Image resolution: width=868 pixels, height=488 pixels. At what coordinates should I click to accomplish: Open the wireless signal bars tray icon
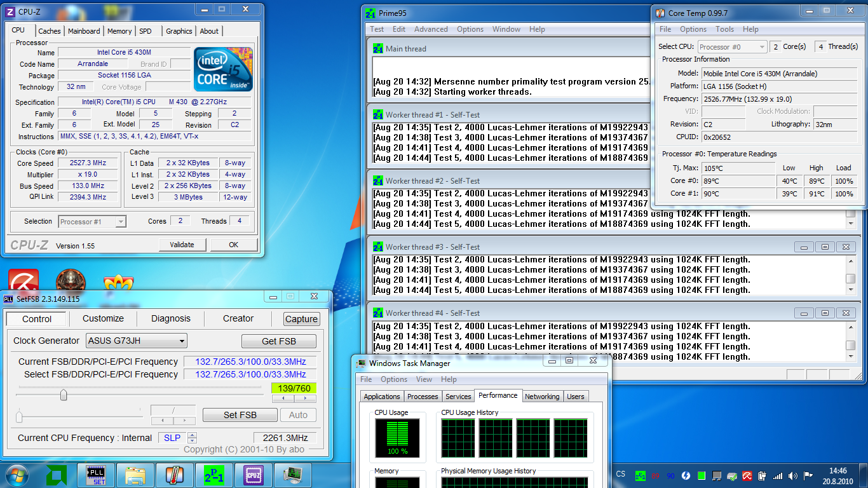coord(778,475)
